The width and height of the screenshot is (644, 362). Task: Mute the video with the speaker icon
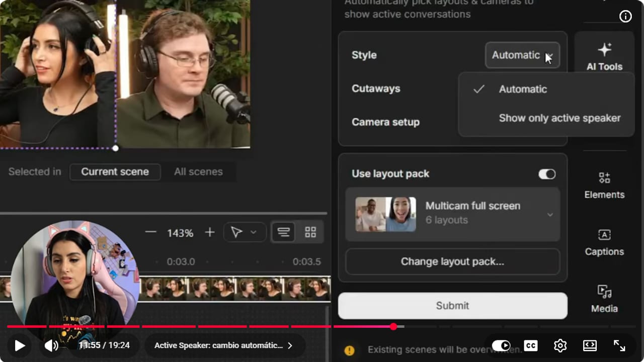51,345
